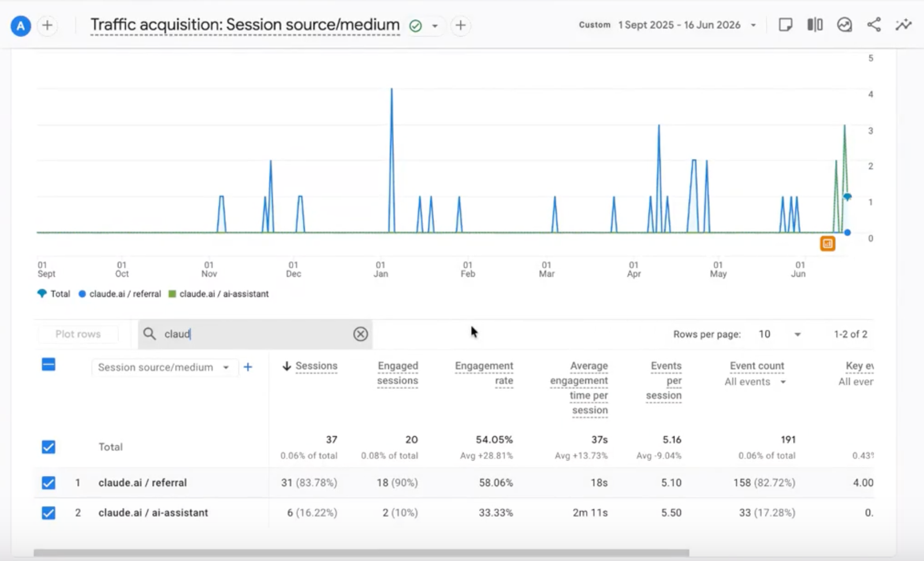Sort by Average engagement time per session
924x561 pixels.
click(579, 388)
